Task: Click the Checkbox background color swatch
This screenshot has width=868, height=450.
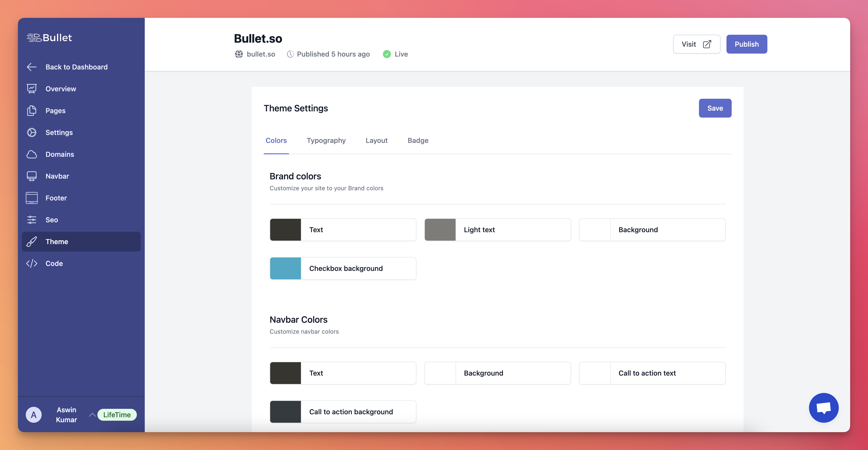Action: click(285, 268)
